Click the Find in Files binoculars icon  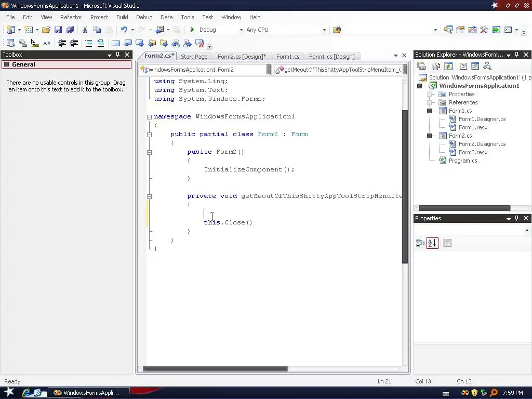[x=337, y=30]
